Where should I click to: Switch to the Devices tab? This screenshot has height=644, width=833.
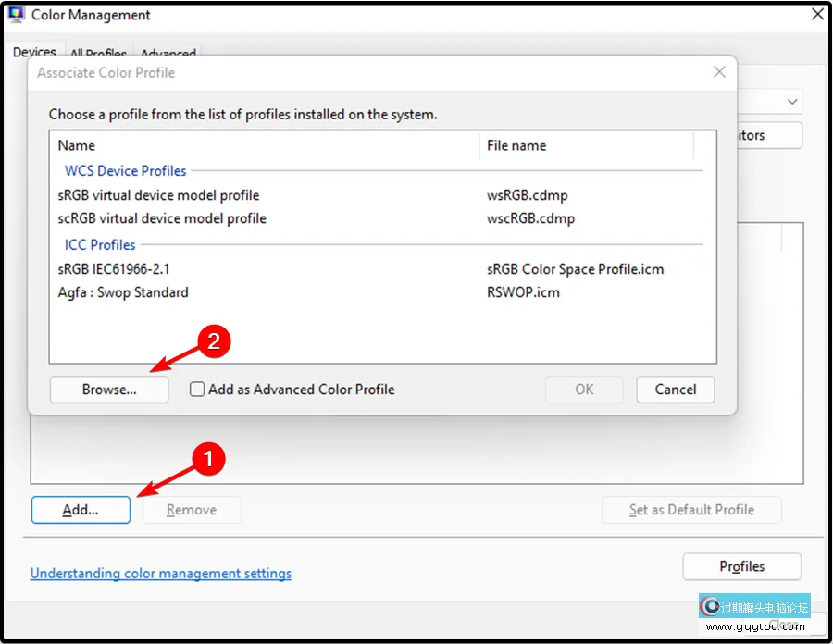pos(34,53)
